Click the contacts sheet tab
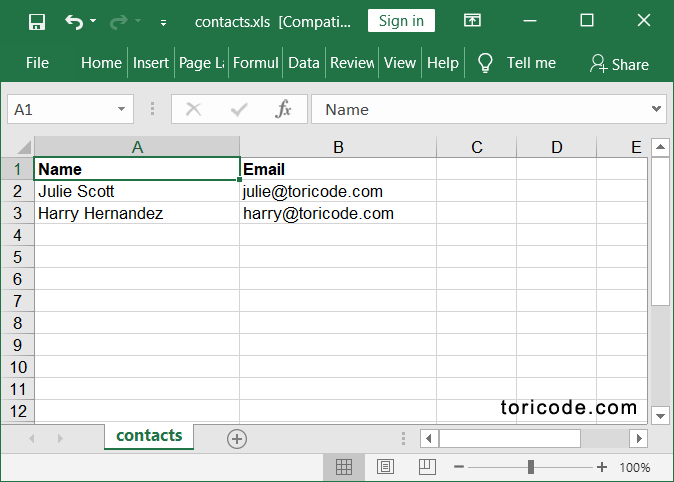The width and height of the screenshot is (674, 482). (x=149, y=436)
